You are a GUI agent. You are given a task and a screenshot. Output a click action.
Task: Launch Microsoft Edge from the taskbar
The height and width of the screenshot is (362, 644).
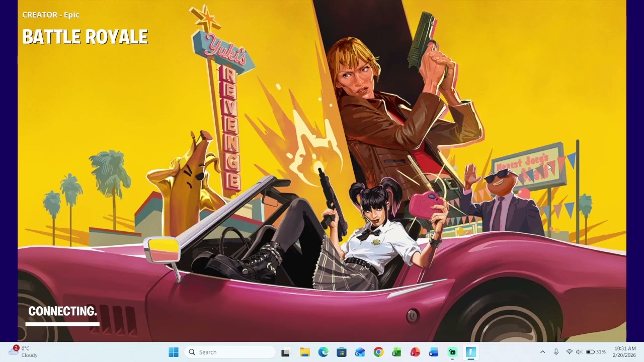[323, 352]
